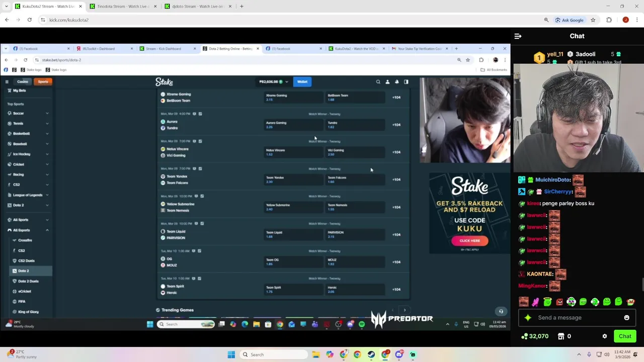Toggle stats icon on Team Yandex match

(x=200, y=168)
